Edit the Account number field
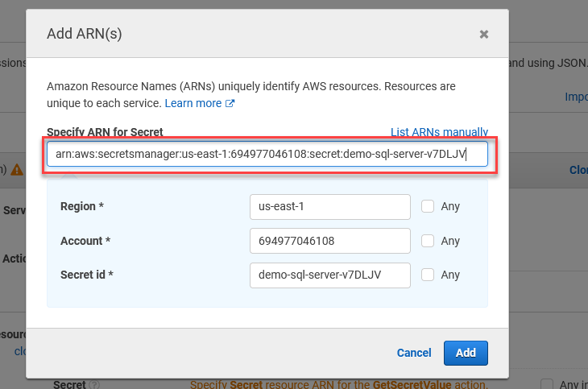This screenshot has height=389, width=588. pos(330,241)
